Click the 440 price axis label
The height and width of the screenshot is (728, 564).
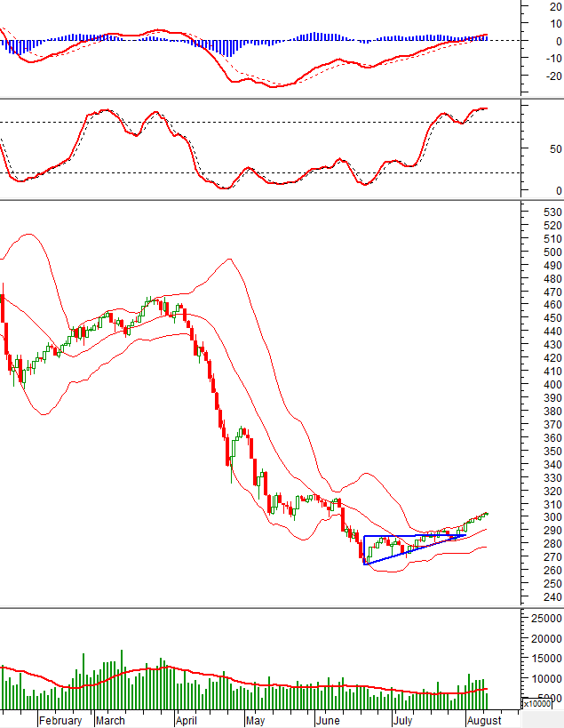[x=552, y=332]
